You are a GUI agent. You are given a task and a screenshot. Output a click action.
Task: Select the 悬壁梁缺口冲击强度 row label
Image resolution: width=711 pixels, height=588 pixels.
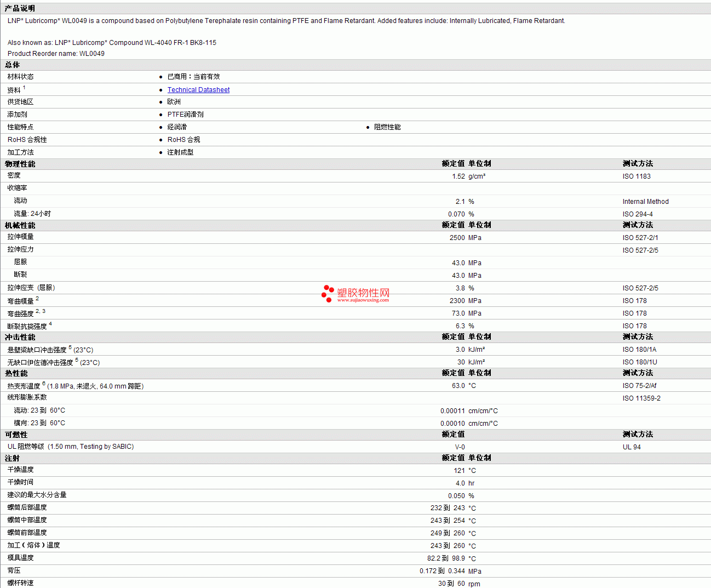50,350
